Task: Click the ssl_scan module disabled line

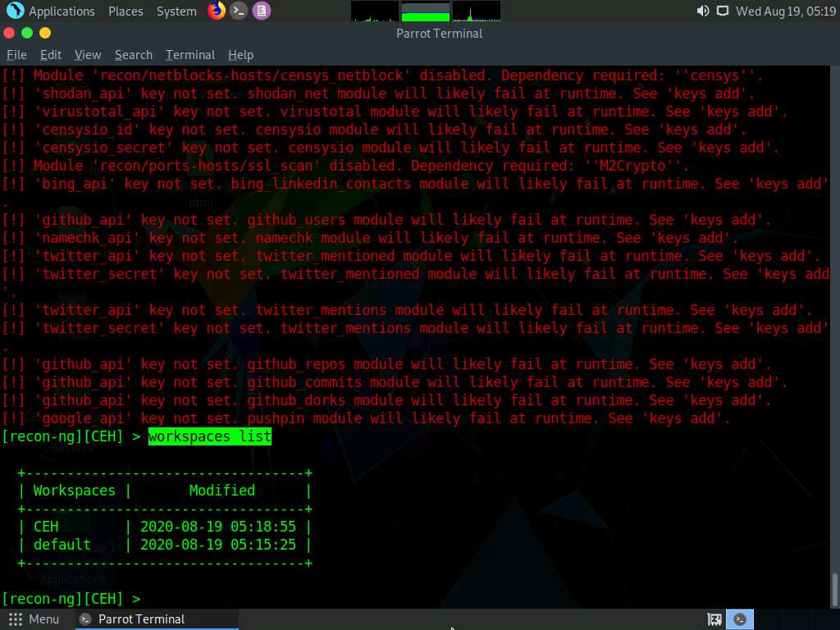Action: click(x=345, y=166)
